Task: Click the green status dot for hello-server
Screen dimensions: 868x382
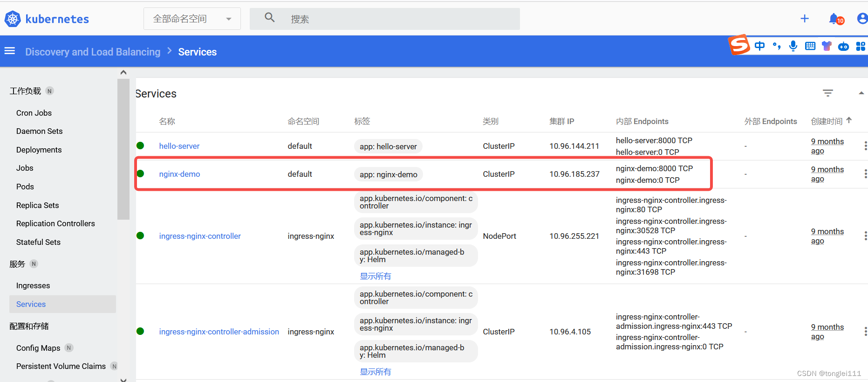Action: (140, 146)
